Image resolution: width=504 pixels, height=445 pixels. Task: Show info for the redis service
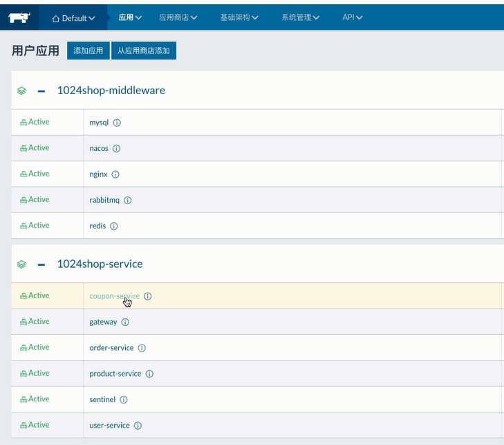[114, 226]
